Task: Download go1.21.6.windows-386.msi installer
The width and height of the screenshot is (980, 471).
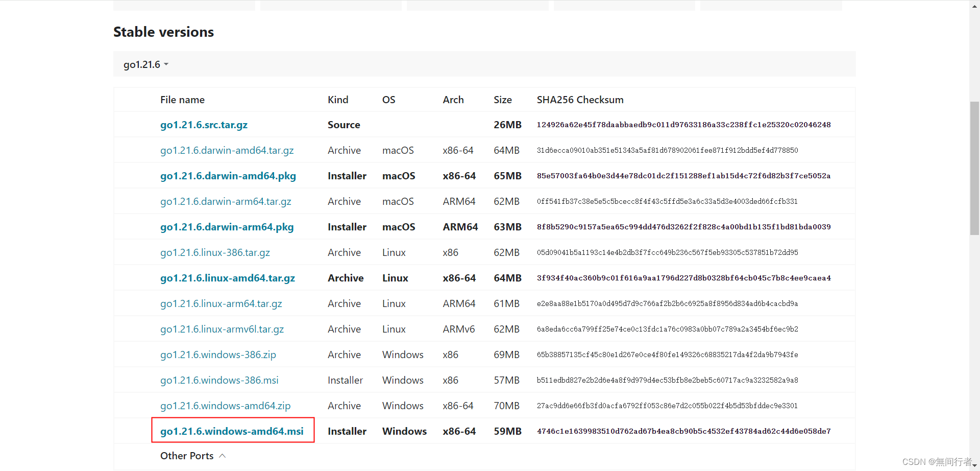Action: pyautogui.click(x=219, y=380)
